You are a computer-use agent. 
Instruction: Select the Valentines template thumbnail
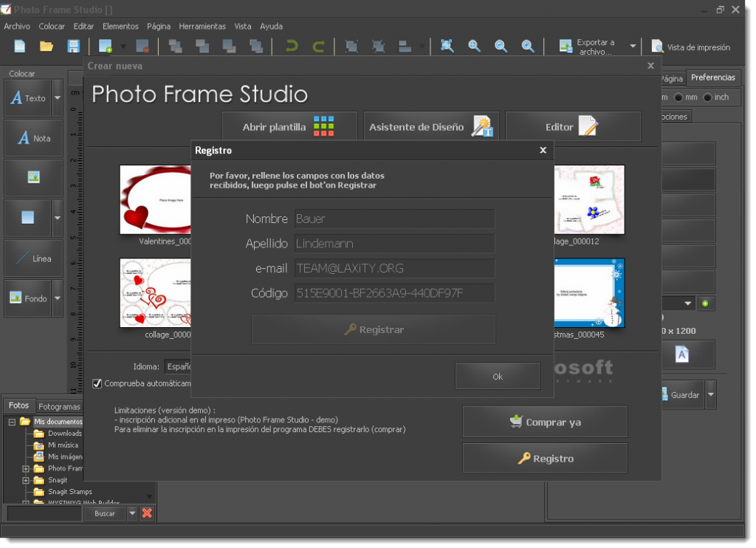(x=156, y=199)
